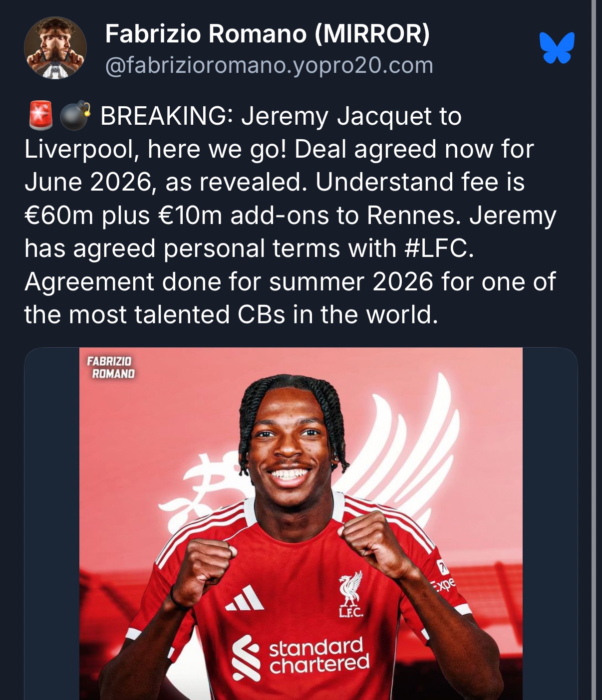Click the blue Bluesky butterfly logo
The image size is (602, 700).
(557, 48)
